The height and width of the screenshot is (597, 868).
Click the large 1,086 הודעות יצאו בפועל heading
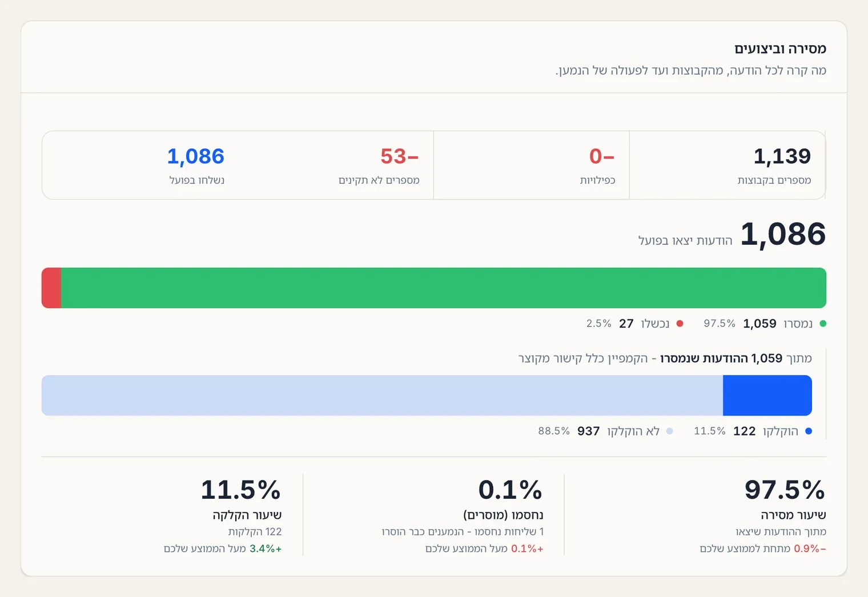[x=732, y=234]
